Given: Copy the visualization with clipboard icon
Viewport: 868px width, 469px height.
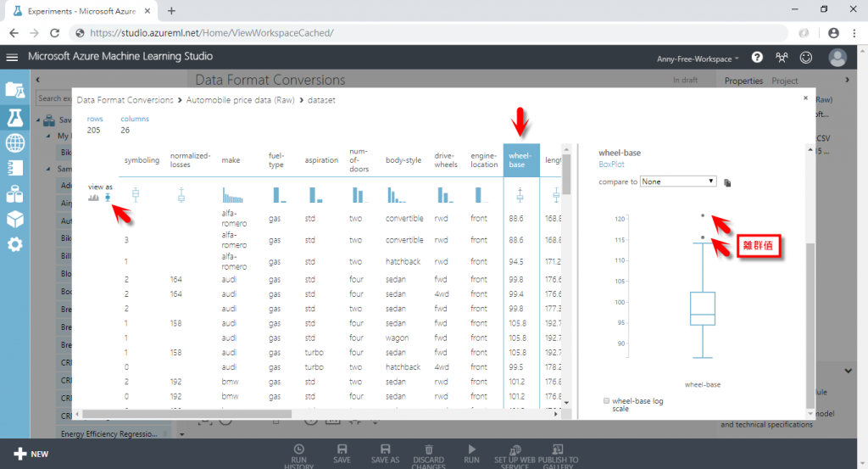Looking at the screenshot, I should point(727,182).
